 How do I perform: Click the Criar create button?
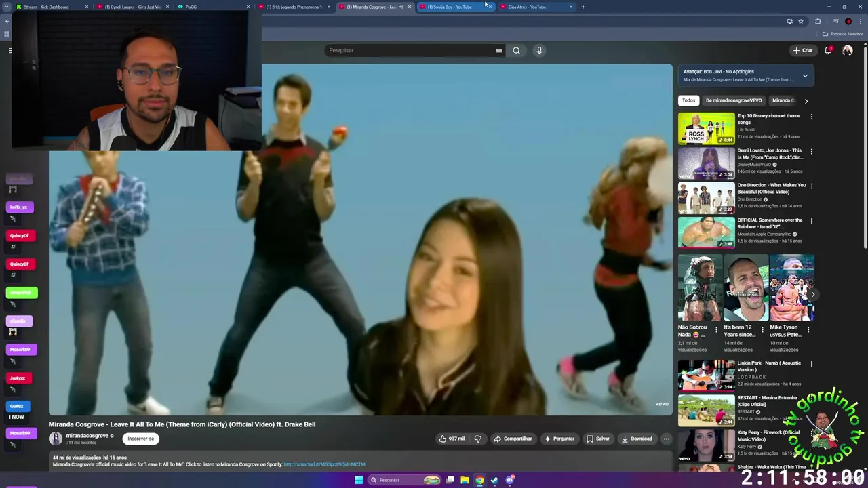coord(803,50)
